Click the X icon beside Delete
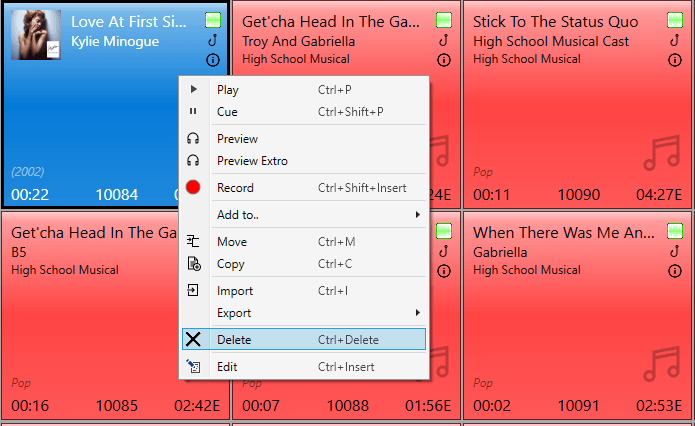 click(x=193, y=340)
